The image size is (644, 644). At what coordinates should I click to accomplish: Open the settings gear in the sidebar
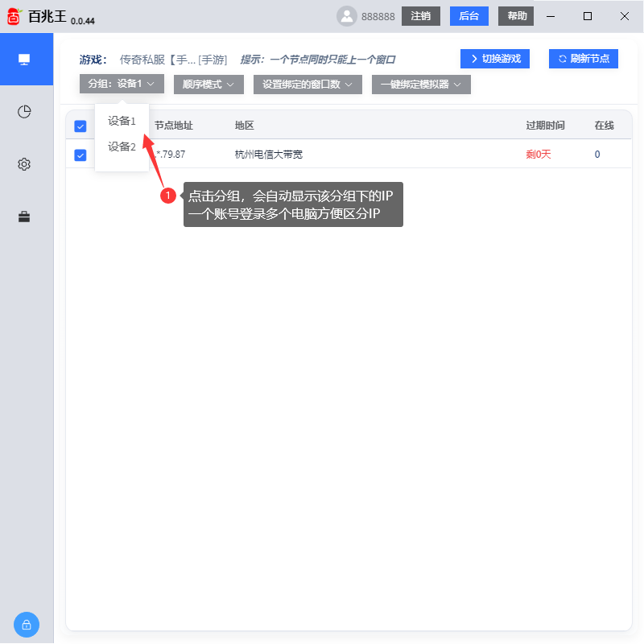tap(24, 163)
